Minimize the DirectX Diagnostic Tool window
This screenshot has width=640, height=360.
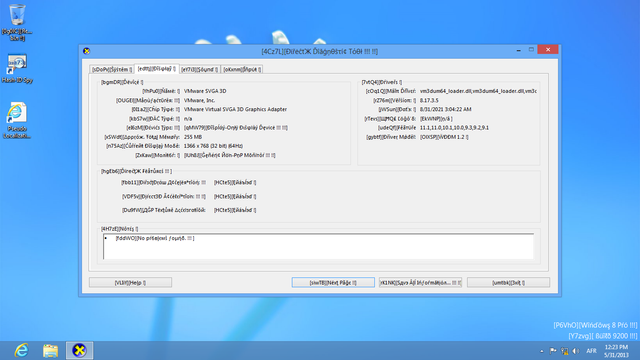519,50
